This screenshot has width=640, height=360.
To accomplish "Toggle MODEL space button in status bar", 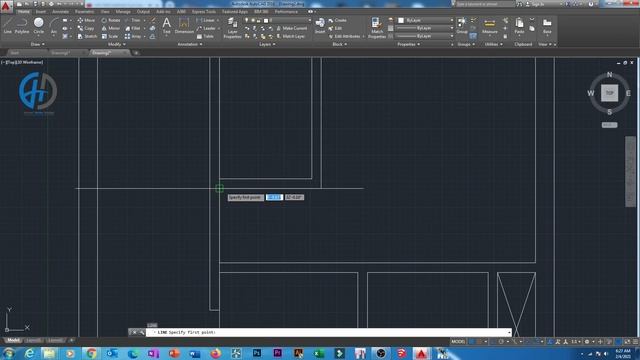I will (x=458, y=342).
